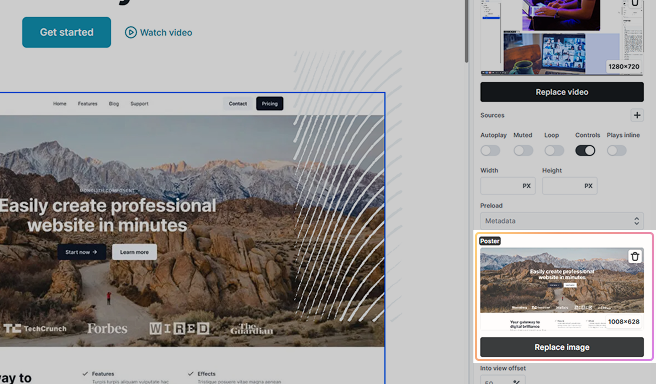The height and width of the screenshot is (384, 656).
Task: Delete the poster image with trash icon
Action: pos(635,256)
